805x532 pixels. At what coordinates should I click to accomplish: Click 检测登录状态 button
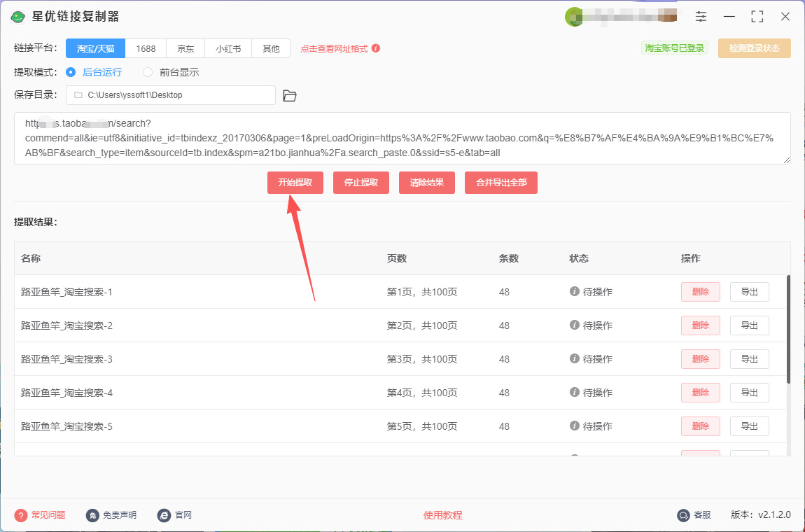[754, 48]
